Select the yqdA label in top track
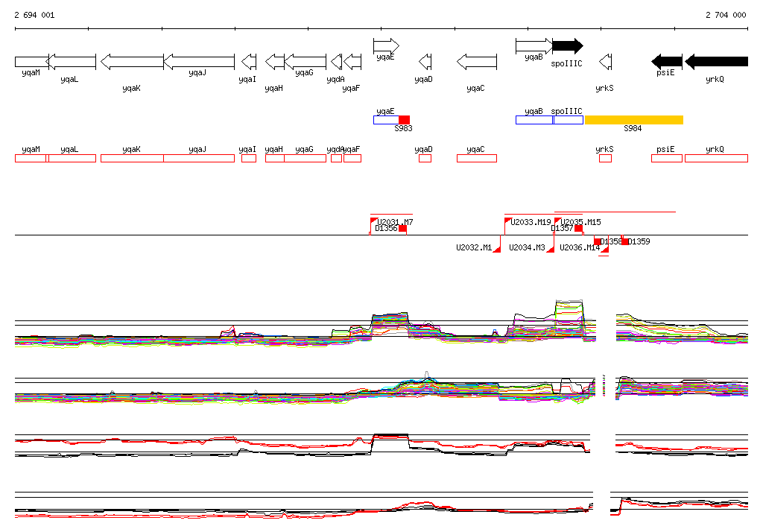Image resolution: width=763 pixels, height=532 pixels. point(335,79)
